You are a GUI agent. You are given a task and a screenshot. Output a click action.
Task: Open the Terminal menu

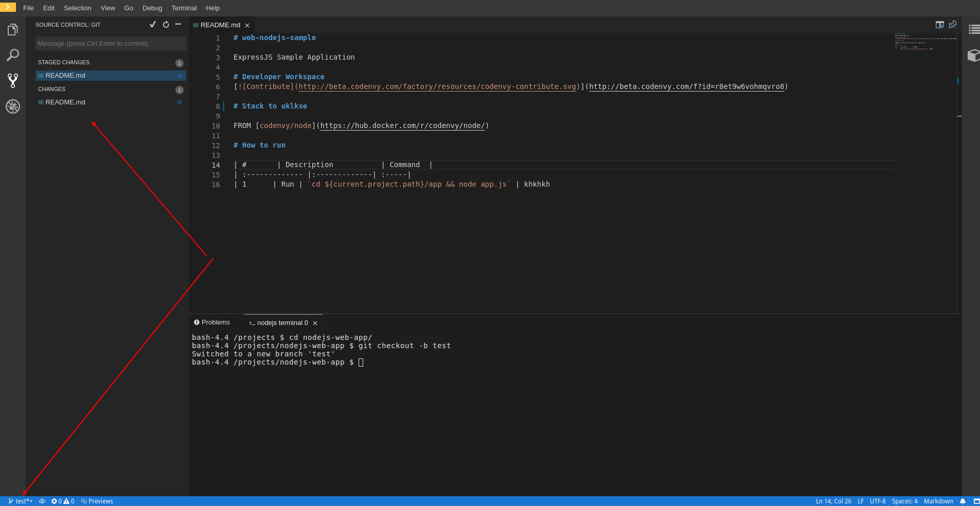tap(184, 8)
